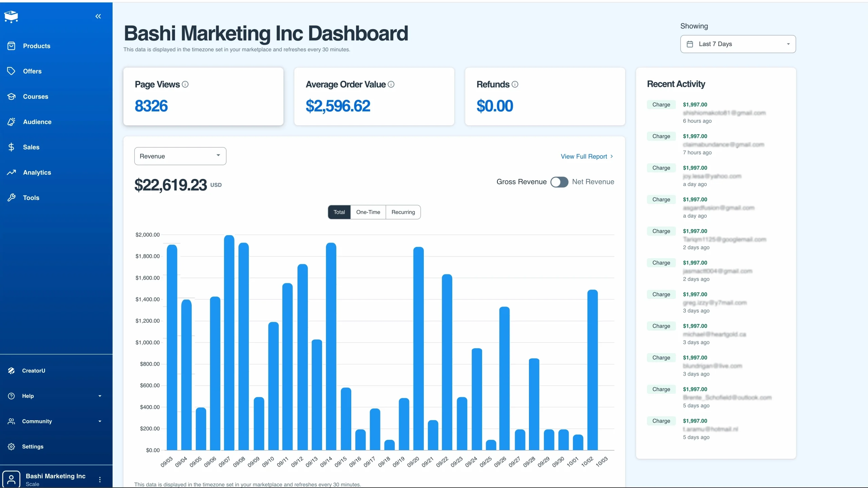This screenshot has height=488, width=868.
Task: Click the Products shopping bag icon
Action: coord(11,46)
